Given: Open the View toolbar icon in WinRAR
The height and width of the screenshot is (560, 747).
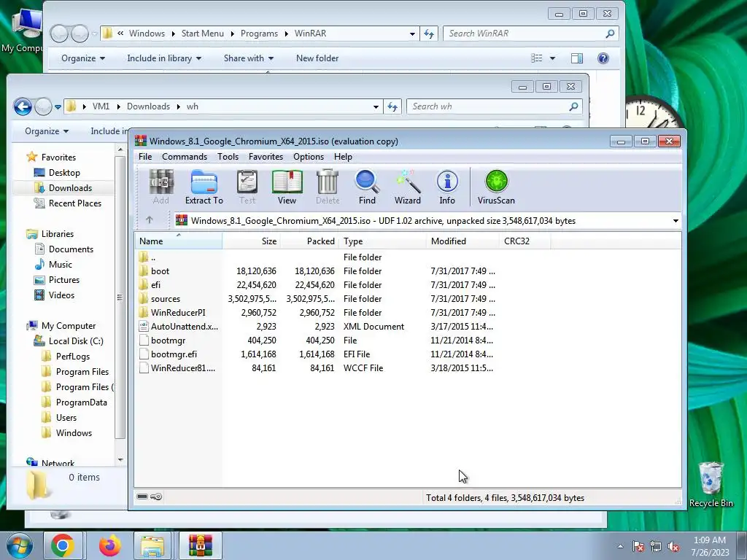Looking at the screenshot, I should (x=287, y=187).
